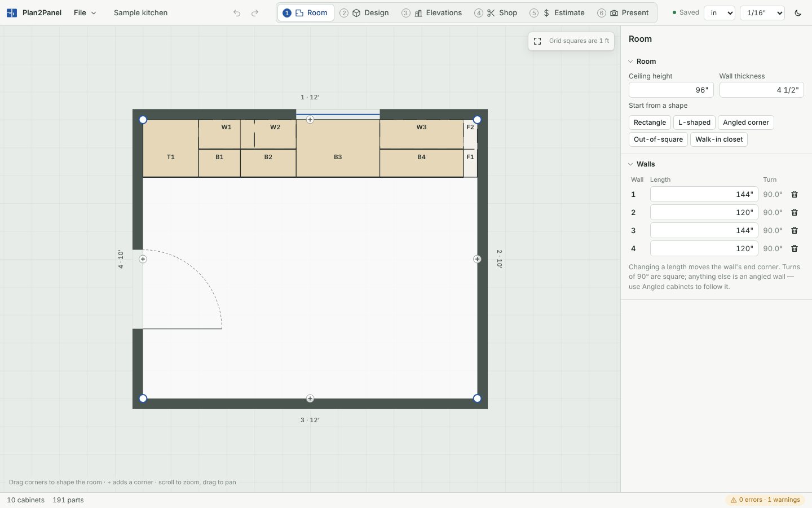Click the wall 3 length field
Screen dimensions: 812x508
704,230
